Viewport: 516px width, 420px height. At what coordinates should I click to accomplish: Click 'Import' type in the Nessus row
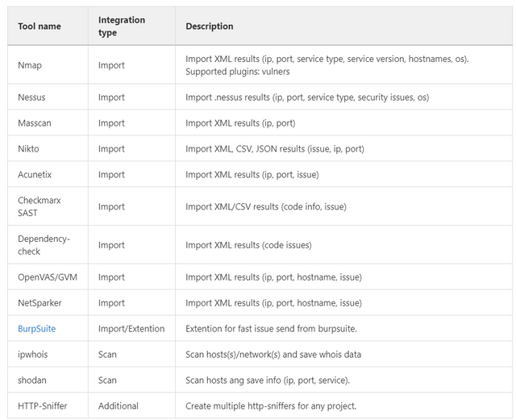111,98
